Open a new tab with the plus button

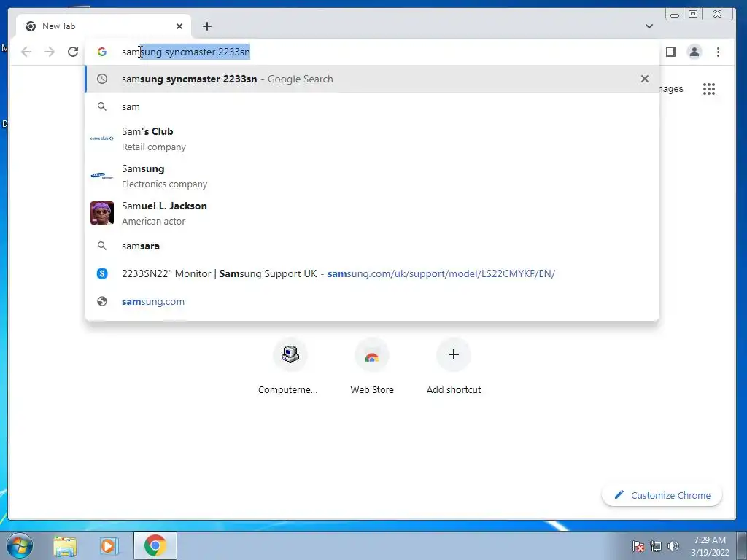tap(206, 26)
